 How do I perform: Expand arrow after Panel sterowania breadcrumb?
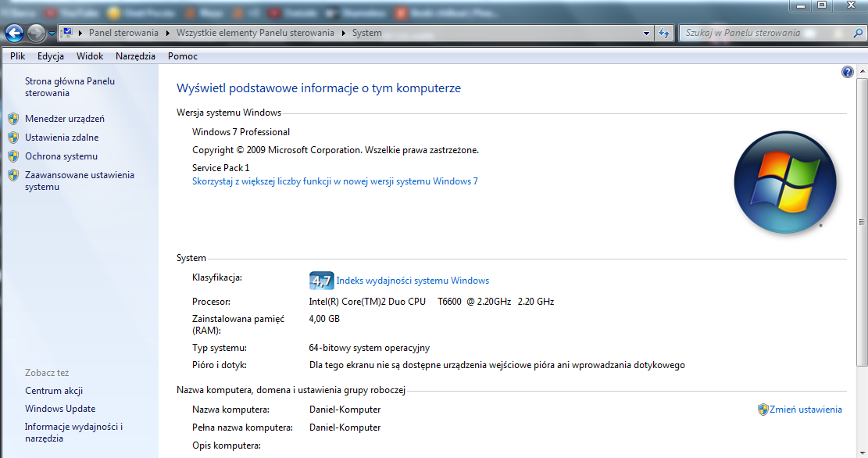point(168,33)
